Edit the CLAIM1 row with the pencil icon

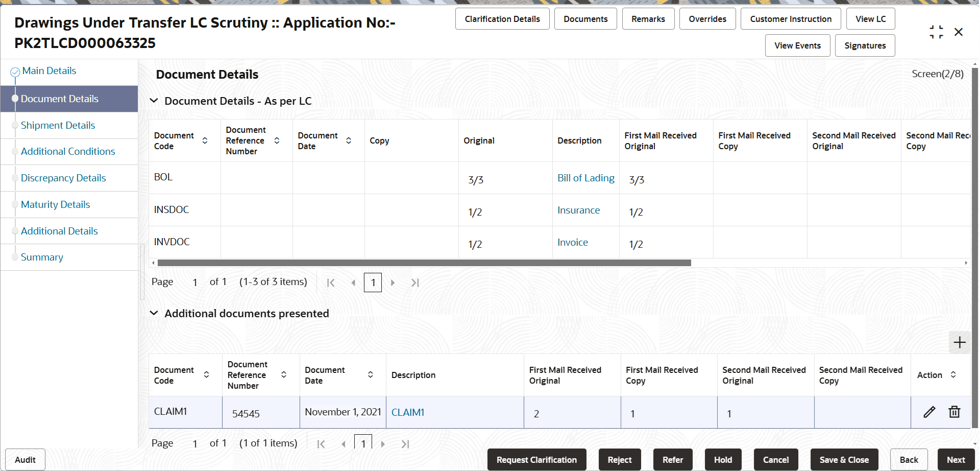(x=929, y=412)
